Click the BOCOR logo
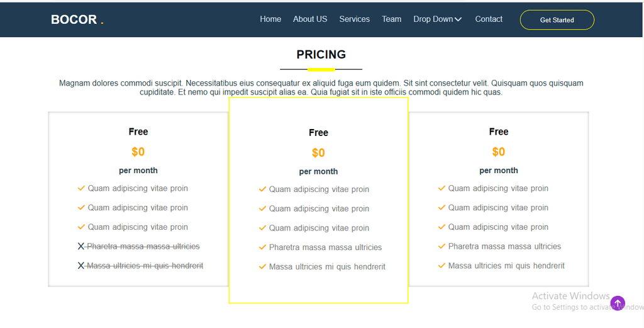This screenshot has height=328, width=644. pos(77,20)
